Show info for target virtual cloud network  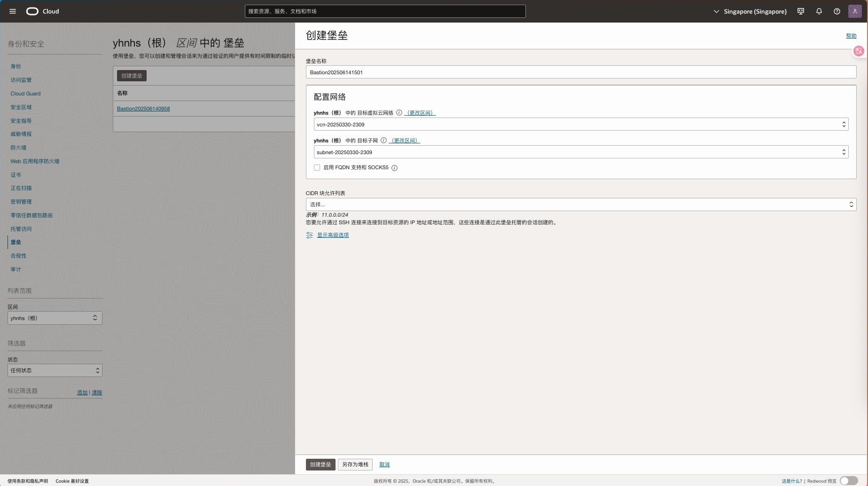click(399, 113)
